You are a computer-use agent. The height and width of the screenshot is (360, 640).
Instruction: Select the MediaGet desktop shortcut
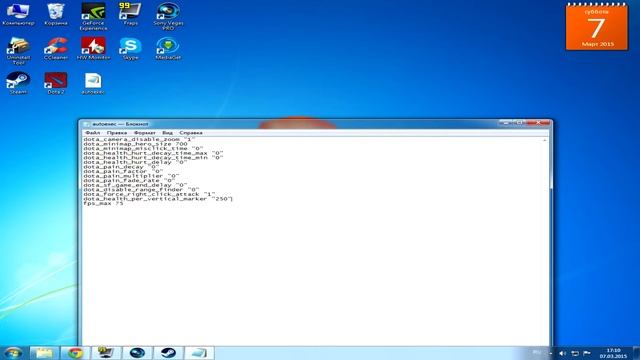168,49
